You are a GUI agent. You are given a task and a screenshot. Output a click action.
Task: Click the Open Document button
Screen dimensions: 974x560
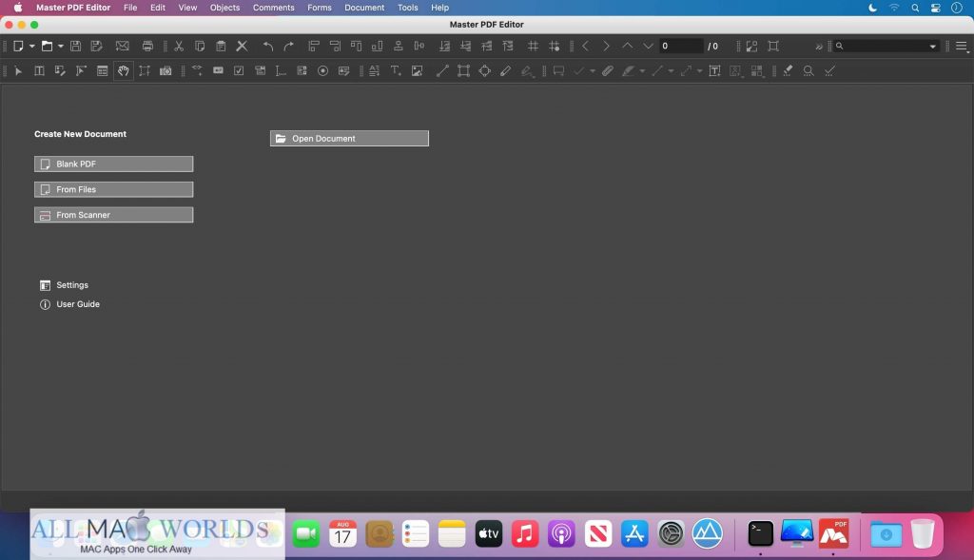click(349, 139)
